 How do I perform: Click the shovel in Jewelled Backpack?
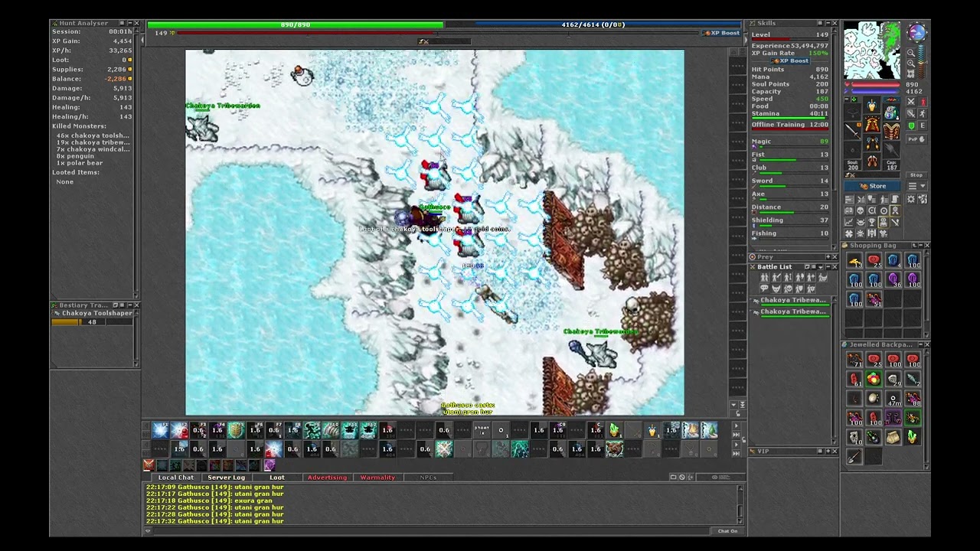[x=854, y=457]
